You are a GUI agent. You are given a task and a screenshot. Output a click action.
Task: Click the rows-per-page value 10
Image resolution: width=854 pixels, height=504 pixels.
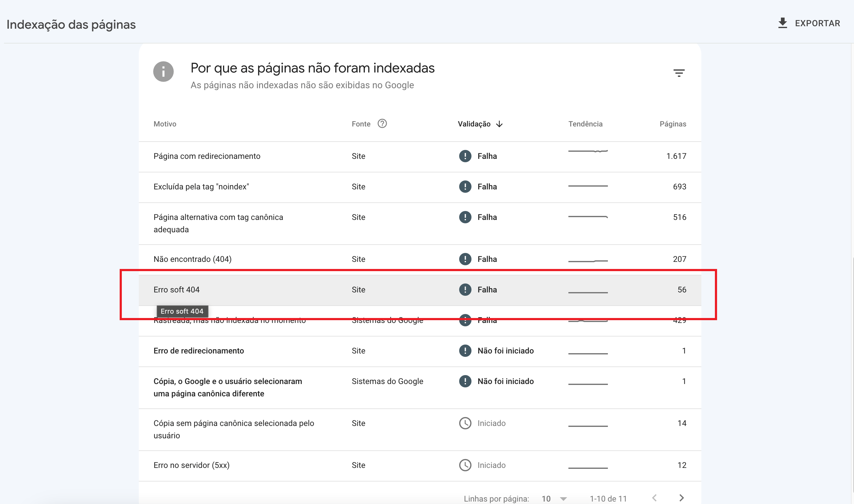[546, 499]
